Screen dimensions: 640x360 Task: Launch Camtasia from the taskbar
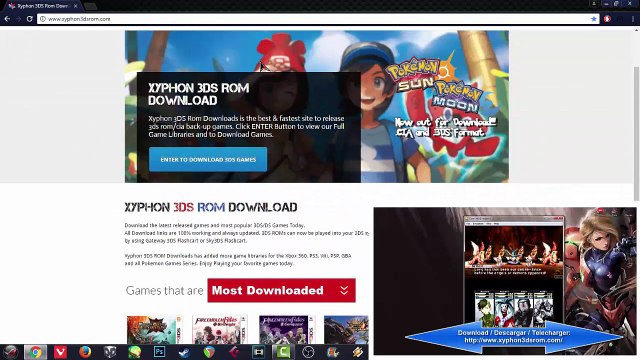tap(283, 352)
